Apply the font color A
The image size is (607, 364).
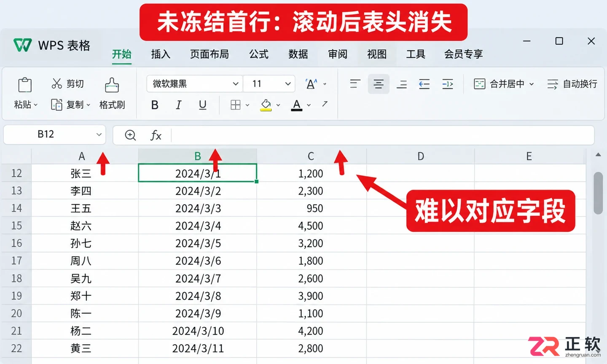[x=297, y=105]
